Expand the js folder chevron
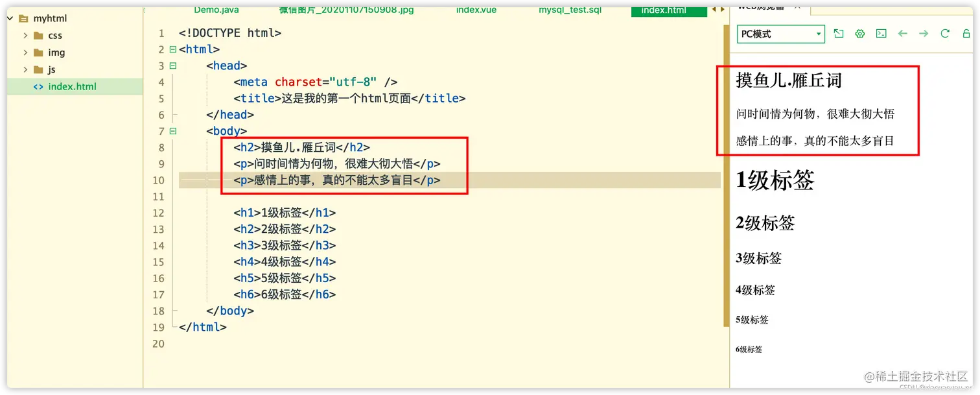980x395 pixels. coord(25,69)
